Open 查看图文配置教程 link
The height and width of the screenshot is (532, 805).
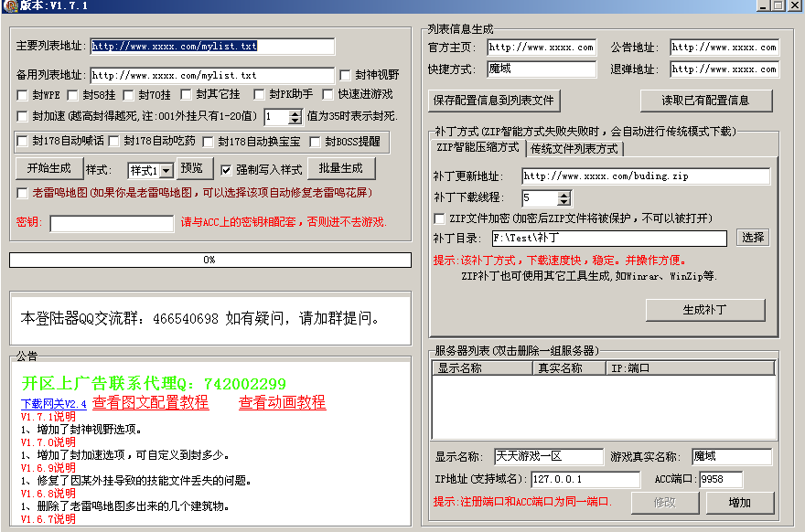150,402
